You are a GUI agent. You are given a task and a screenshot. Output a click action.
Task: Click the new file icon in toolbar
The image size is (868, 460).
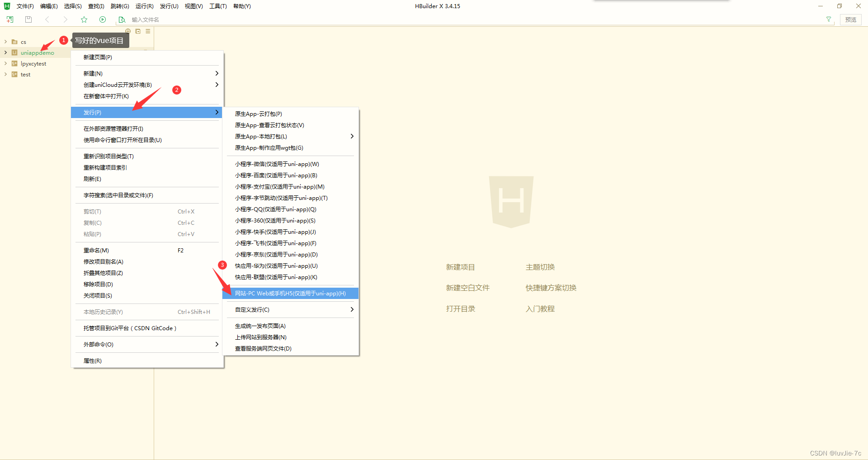coord(9,19)
